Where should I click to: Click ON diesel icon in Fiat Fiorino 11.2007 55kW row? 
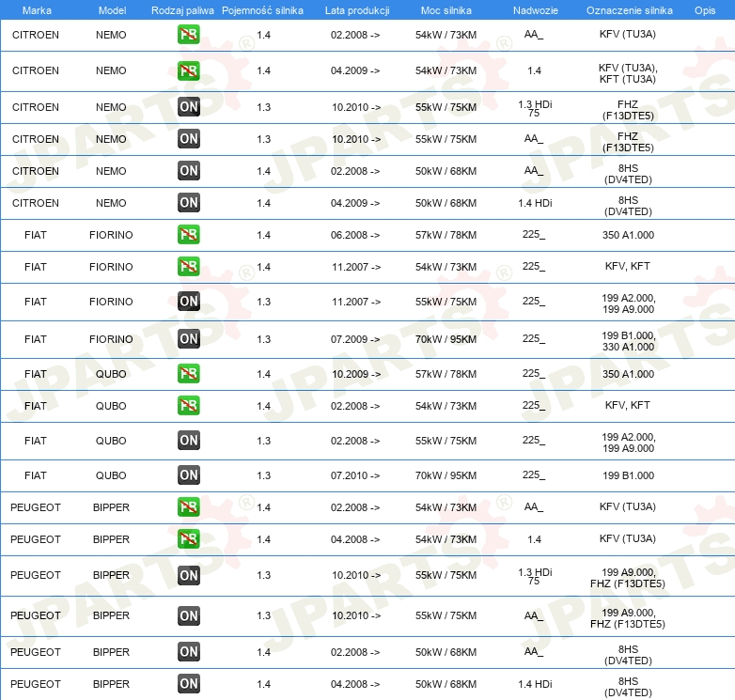pos(188,302)
